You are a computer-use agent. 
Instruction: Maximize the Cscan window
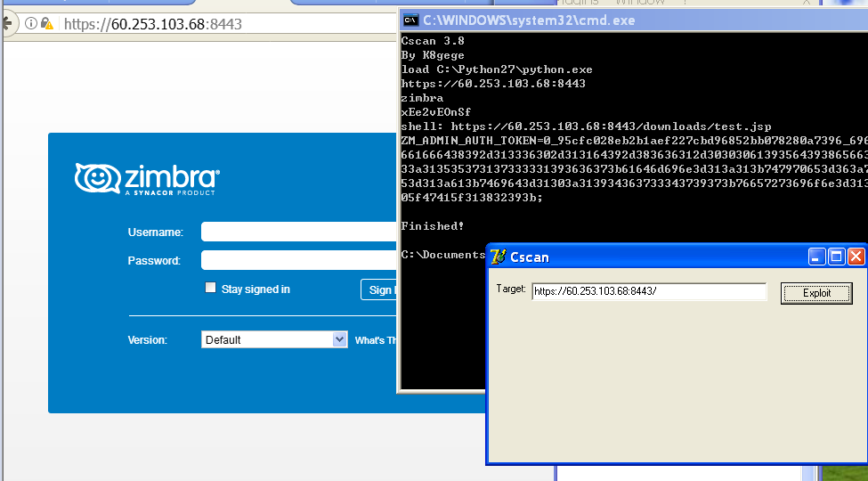(x=837, y=257)
